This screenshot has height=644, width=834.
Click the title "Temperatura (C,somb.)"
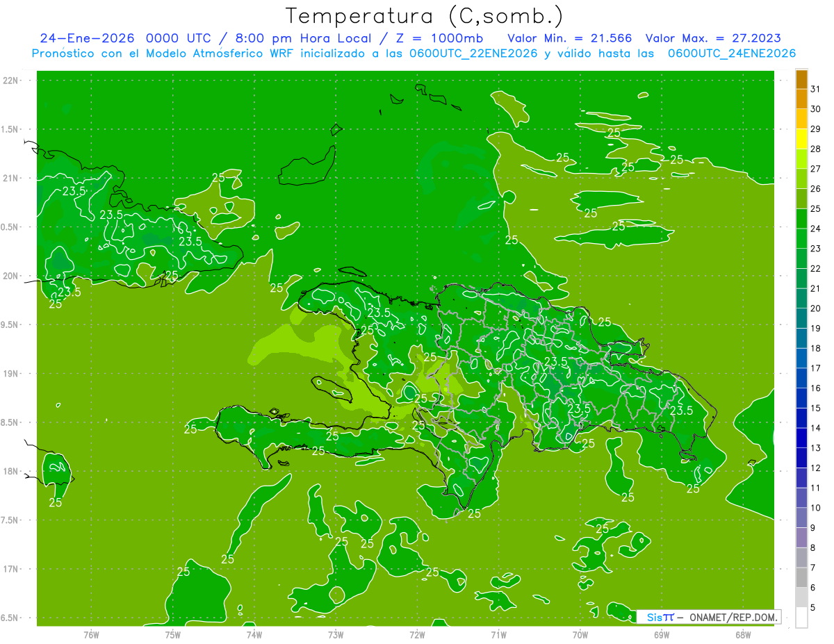(x=424, y=15)
